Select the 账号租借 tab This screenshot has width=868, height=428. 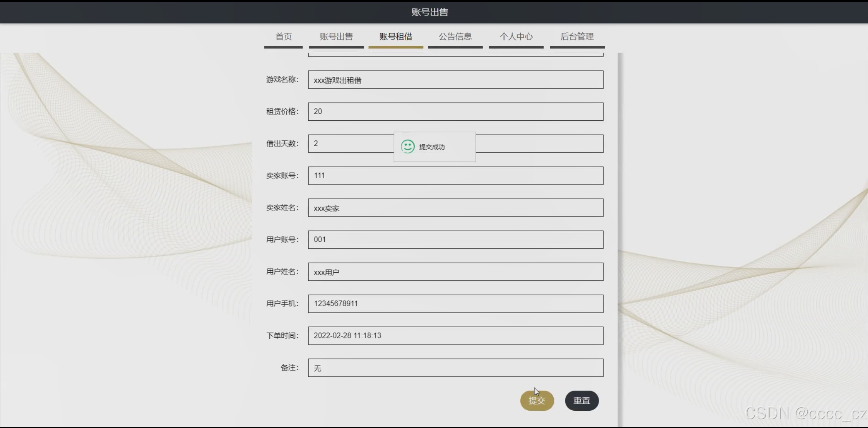(395, 37)
